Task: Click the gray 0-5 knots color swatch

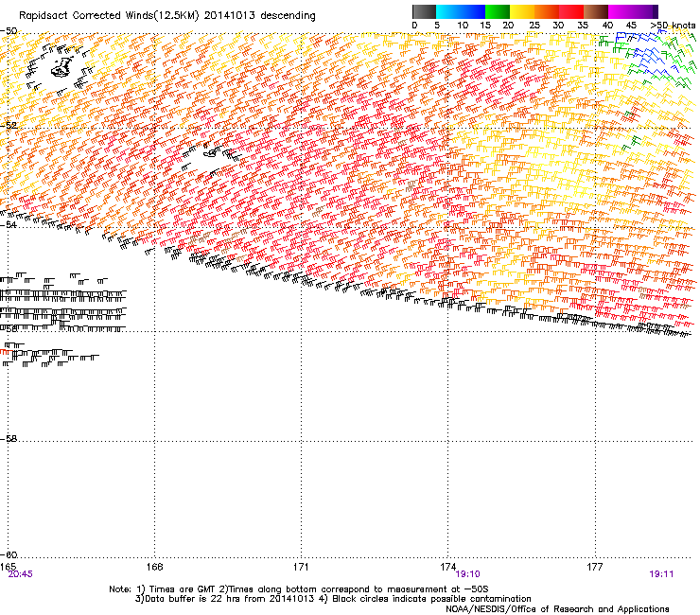Action: (424, 11)
